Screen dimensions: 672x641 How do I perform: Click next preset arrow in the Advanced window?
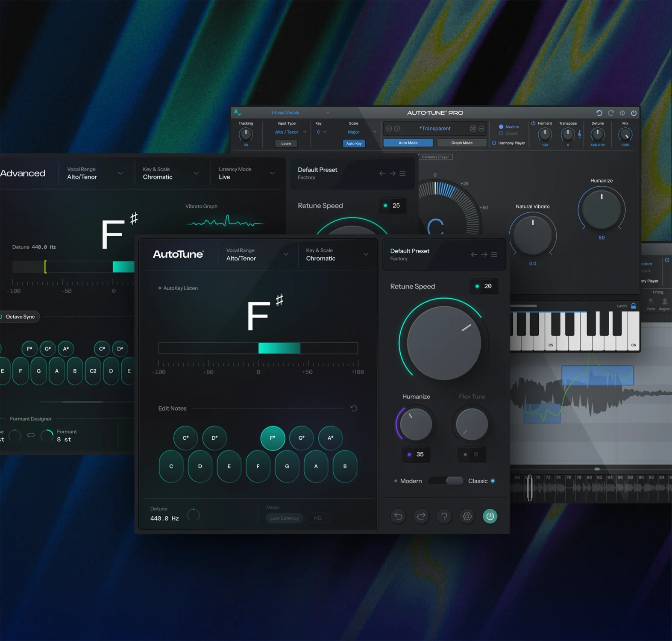click(392, 173)
